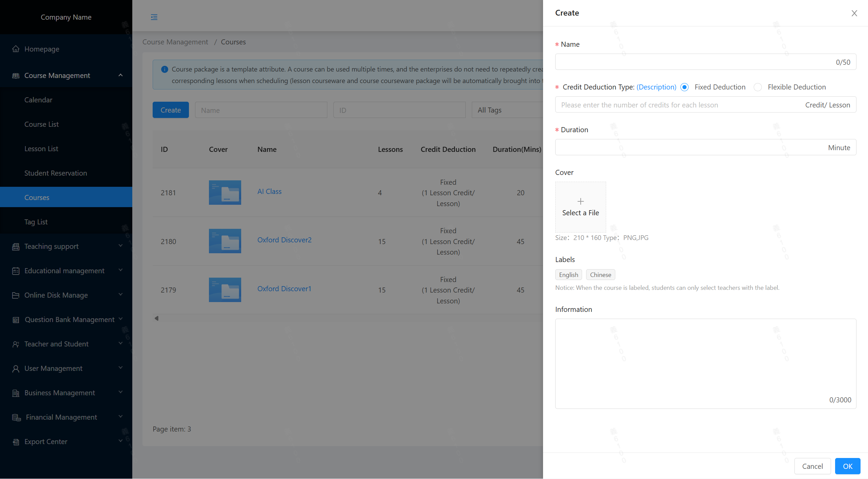This screenshot has width=868, height=479.
Task: Click the plus icon to select cover file
Action: (x=580, y=201)
